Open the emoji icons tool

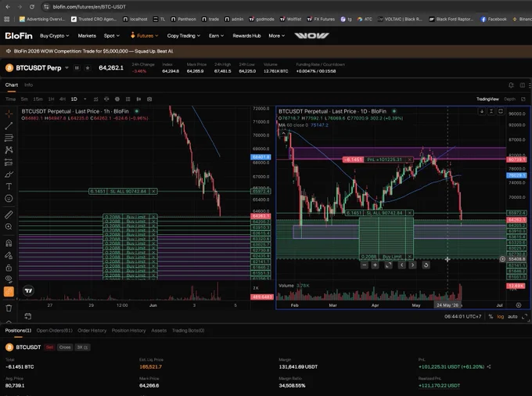click(x=9, y=199)
